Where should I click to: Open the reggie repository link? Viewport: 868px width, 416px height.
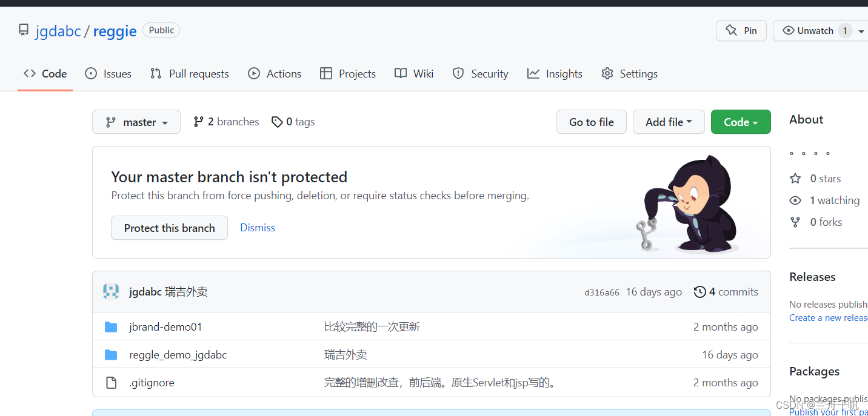pyautogui.click(x=115, y=31)
